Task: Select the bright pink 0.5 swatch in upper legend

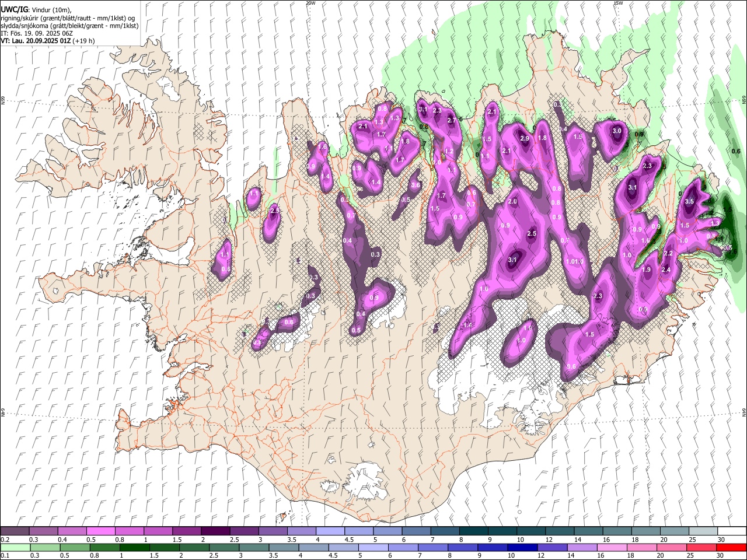Action: 100,531
